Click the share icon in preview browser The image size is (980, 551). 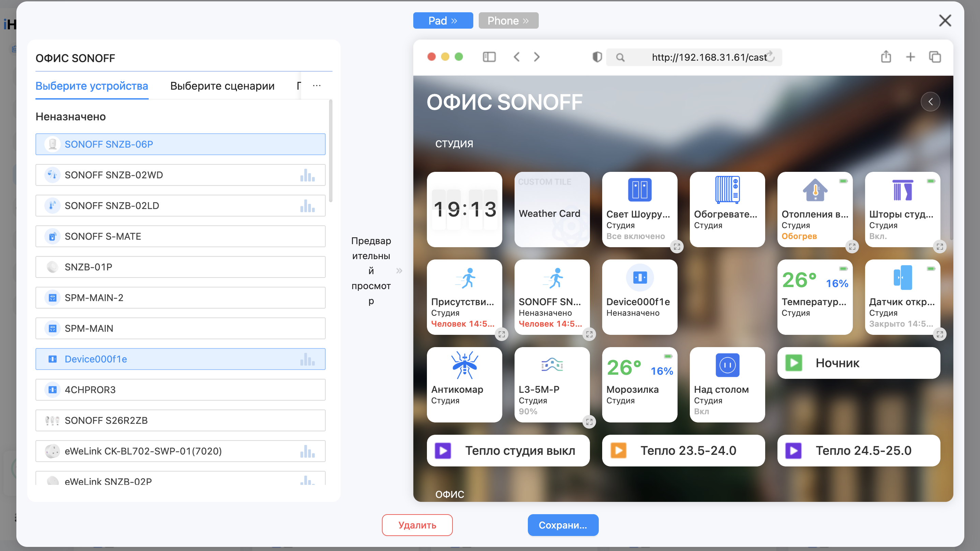click(886, 56)
